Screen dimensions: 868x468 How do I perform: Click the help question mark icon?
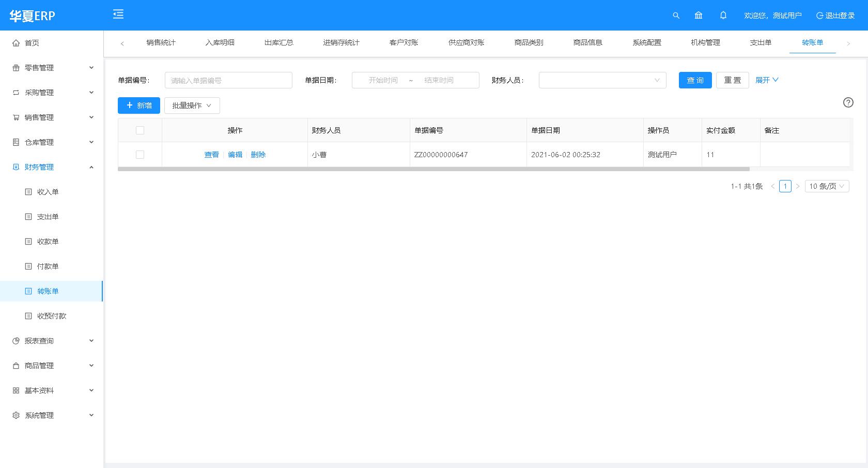[x=848, y=102]
